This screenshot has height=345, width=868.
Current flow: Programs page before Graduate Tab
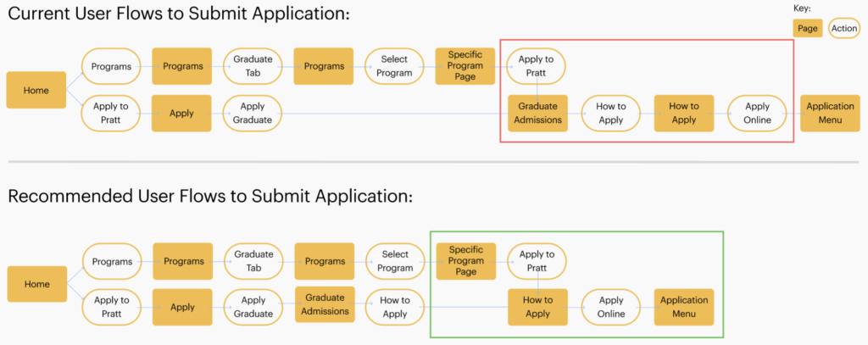click(x=182, y=66)
